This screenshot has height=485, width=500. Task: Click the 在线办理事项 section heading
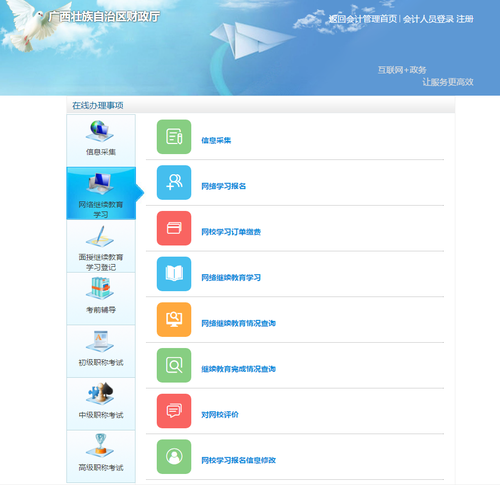pos(98,106)
